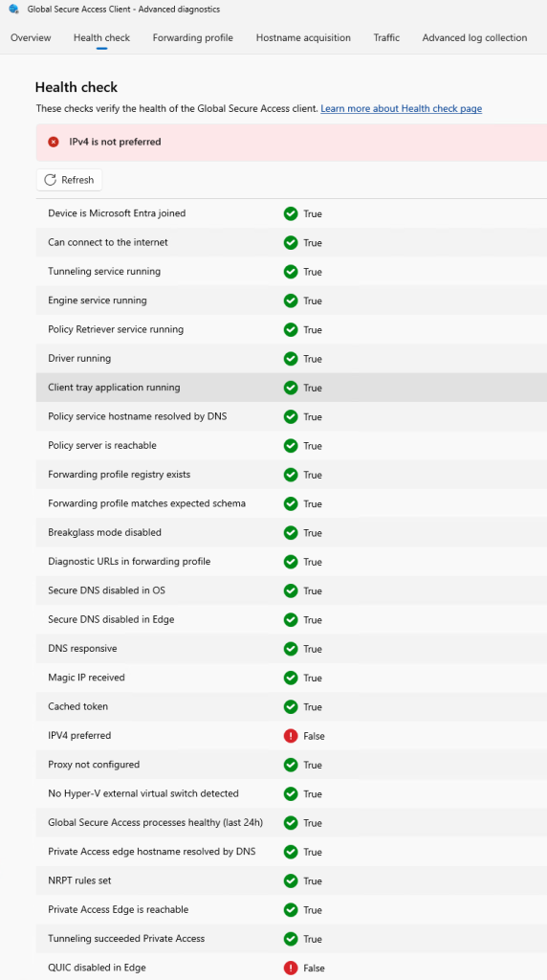Click the red alert icon beside IPV4 preferred
This screenshot has width=547, height=980.
click(291, 736)
